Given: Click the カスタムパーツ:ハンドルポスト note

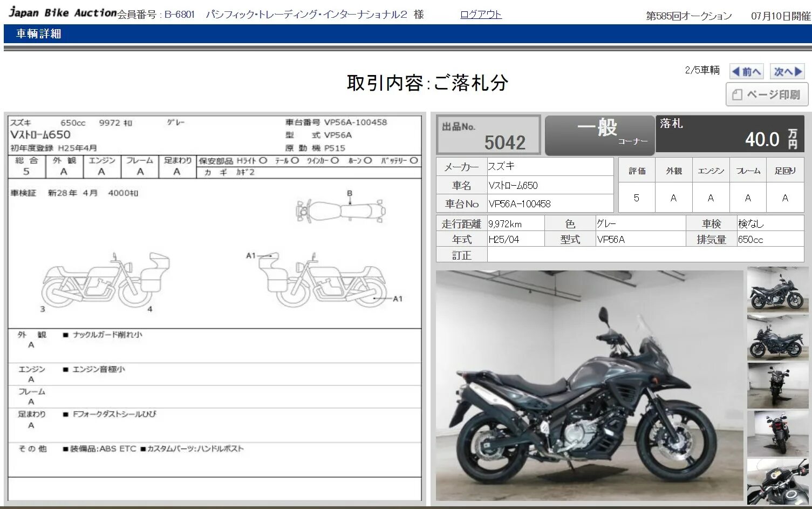Looking at the screenshot, I should [x=192, y=449].
